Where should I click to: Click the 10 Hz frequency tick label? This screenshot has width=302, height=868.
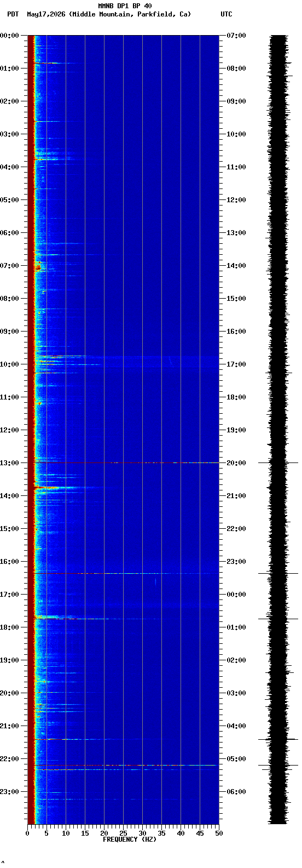(66, 833)
